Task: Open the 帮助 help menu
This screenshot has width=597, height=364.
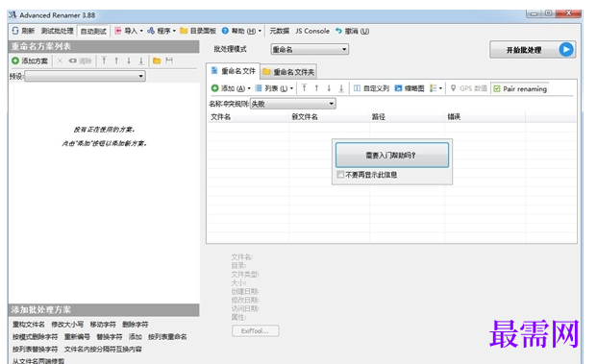Action: tap(241, 31)
